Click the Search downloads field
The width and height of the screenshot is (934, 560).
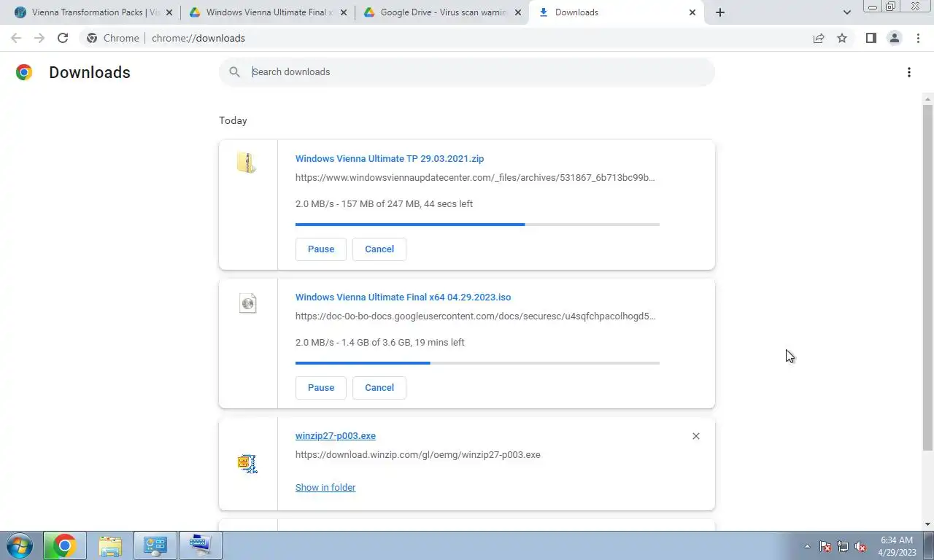[x=467, y=71]
